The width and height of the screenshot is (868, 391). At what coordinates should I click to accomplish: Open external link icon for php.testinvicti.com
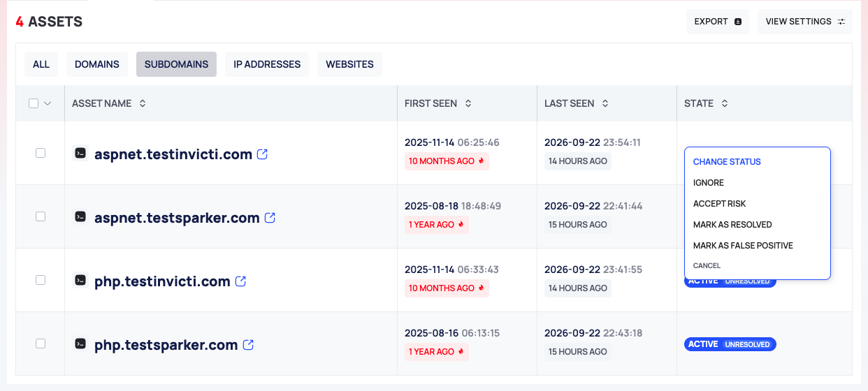pos(240,281)
